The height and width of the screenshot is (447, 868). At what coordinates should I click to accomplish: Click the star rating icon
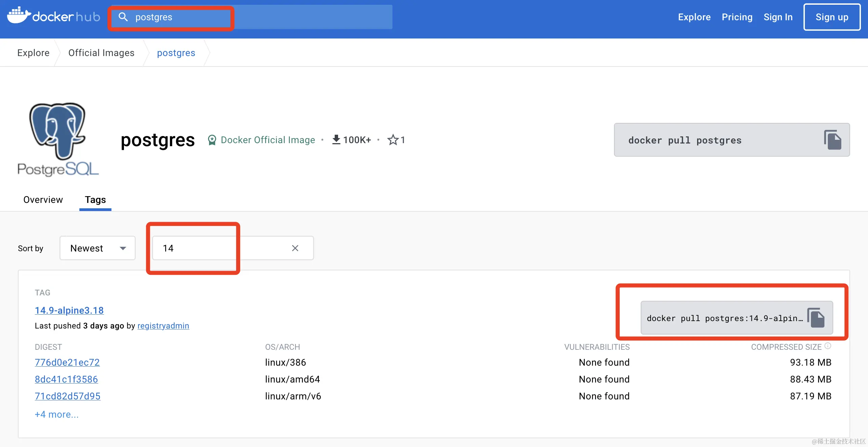coord(393,140)
